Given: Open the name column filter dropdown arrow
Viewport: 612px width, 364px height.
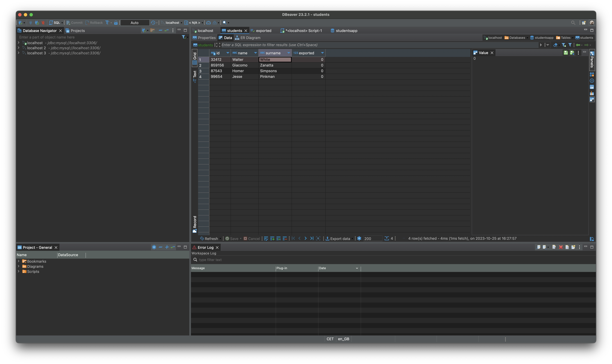Looking at the screenshot, I should click(x=255, y=53).
